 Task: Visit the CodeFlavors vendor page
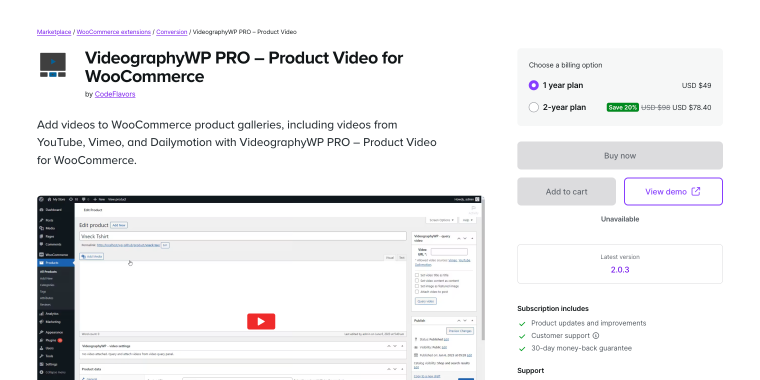click(115, 94)
